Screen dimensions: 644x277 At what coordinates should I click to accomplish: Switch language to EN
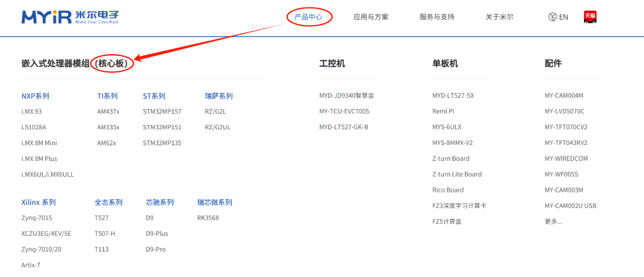point(563,17)
